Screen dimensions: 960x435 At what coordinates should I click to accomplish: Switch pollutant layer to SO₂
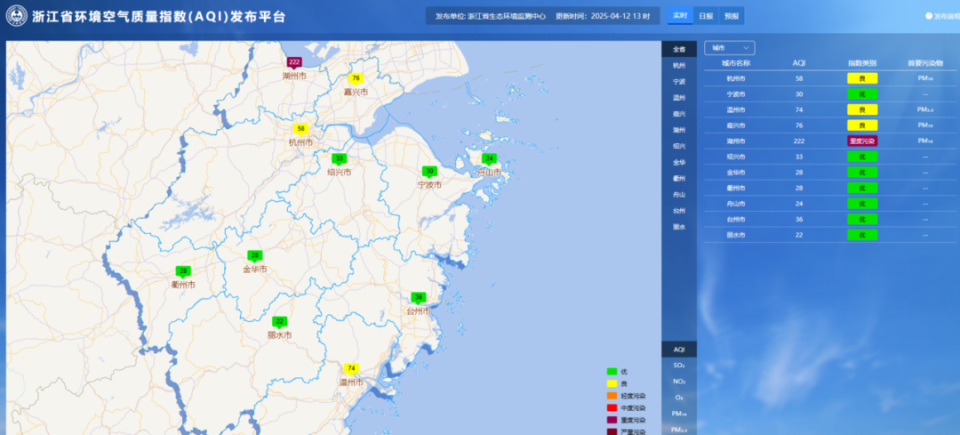click(x=679, y=365)
